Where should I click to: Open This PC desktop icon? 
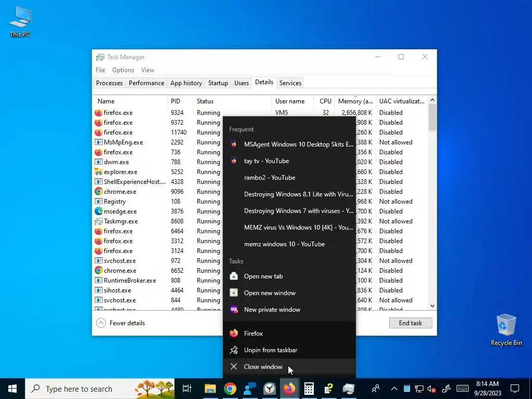[x=20, y=22]
